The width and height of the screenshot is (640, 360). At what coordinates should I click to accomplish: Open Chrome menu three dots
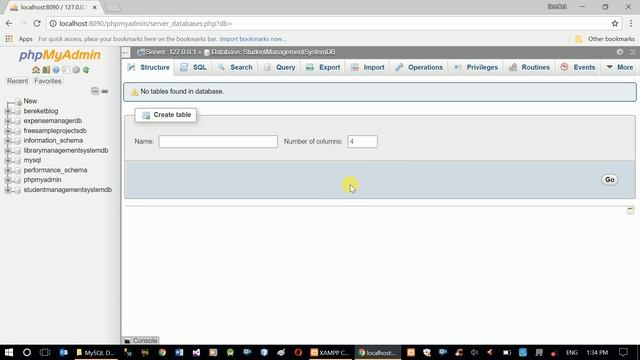click(x=631, y=24)
